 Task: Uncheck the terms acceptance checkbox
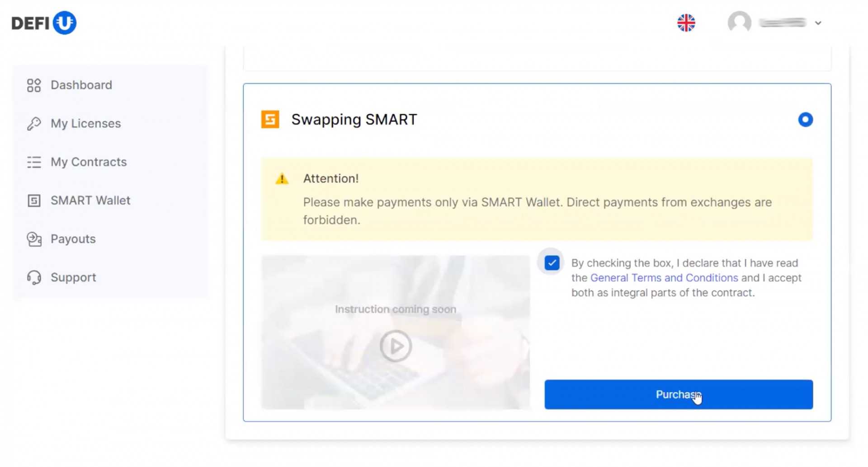click(552, 263)
